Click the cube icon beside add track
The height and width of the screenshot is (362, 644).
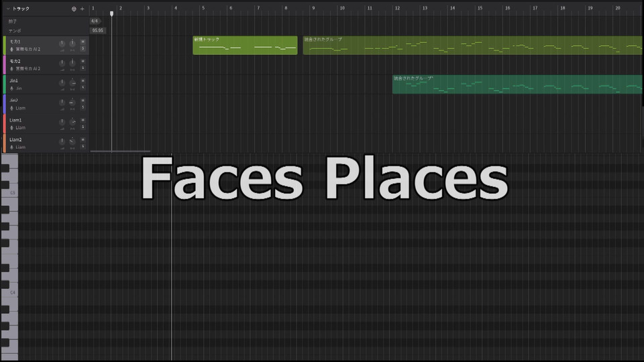click(x=74, y=9)
